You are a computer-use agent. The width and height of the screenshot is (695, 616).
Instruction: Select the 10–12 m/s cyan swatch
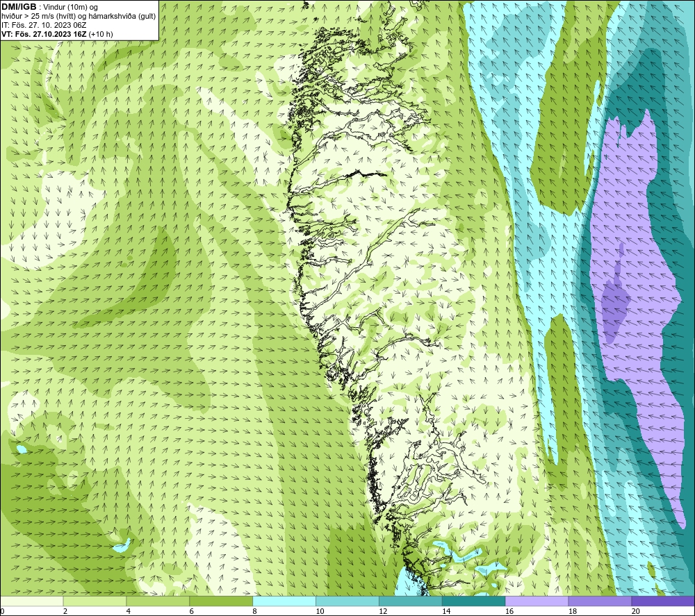347,601
